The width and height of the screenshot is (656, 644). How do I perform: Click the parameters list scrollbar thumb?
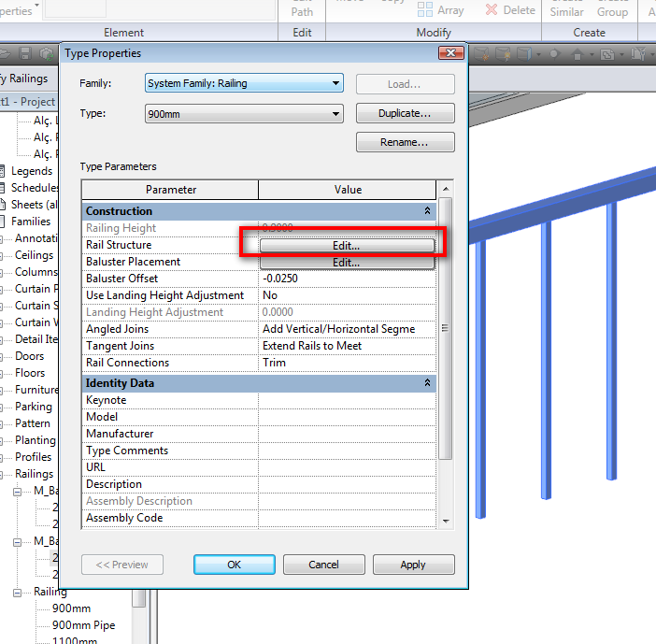click(x=446, y=328)
